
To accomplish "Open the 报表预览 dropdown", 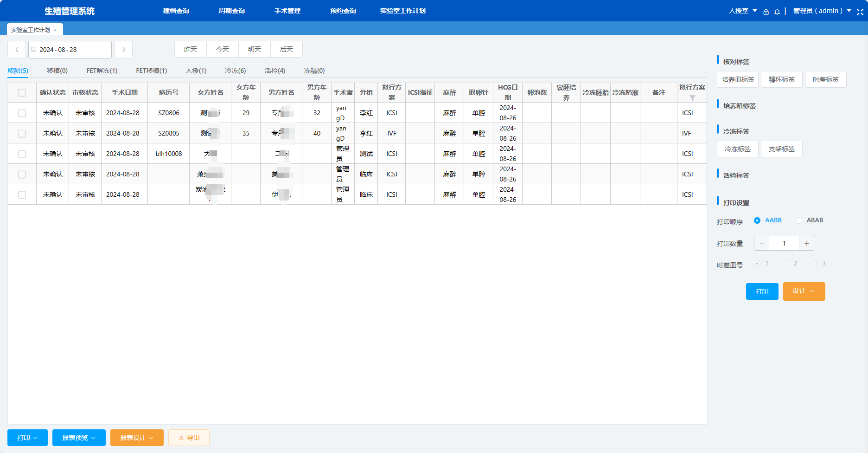I will click(x=79, y=438).
